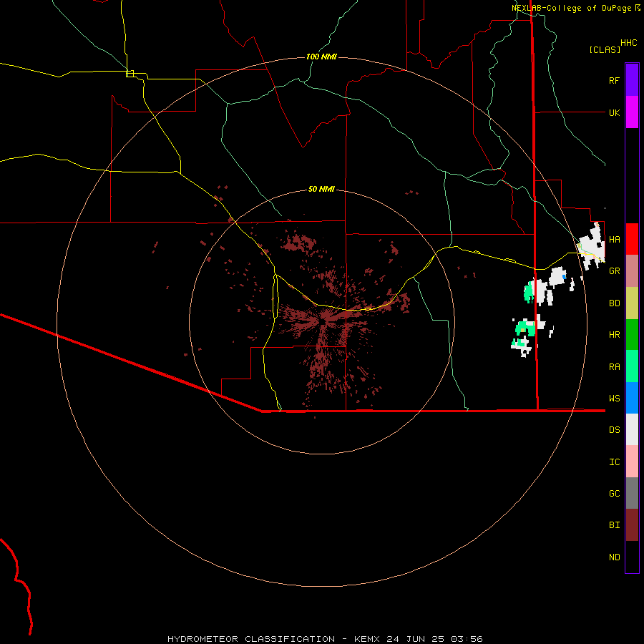Select the GC gray legend swatch
The image size is (644, 644).
(632, 493)
